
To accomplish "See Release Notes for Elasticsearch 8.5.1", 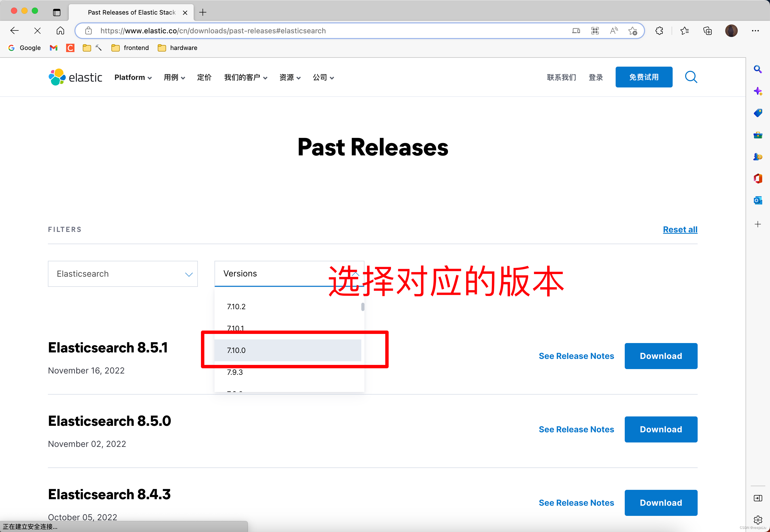I will click(x=576, y=356).
